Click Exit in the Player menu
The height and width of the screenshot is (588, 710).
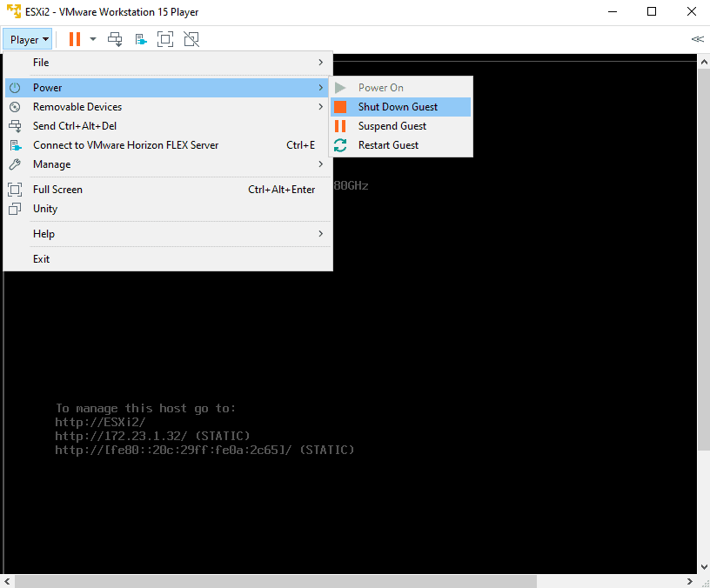[42, 259]
